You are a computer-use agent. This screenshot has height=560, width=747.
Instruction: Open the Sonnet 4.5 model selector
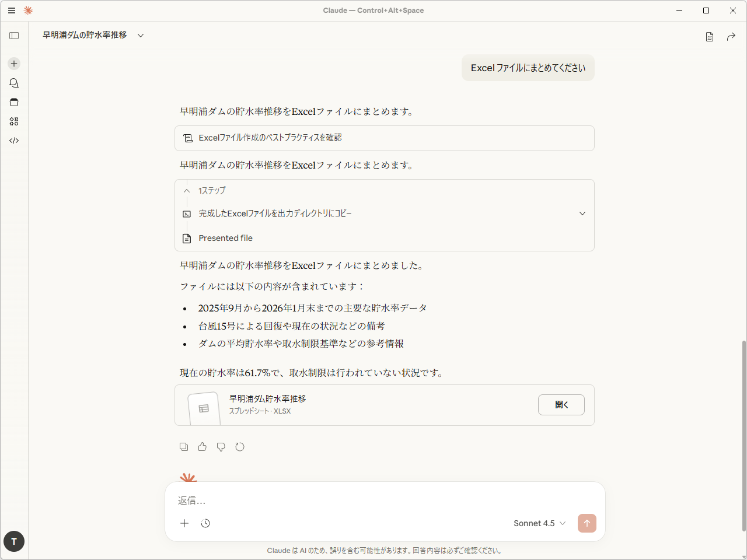(539, 523)
